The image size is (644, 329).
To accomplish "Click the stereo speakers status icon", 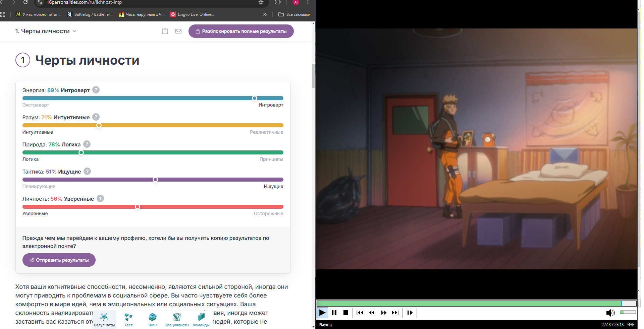I will point(631,324).
